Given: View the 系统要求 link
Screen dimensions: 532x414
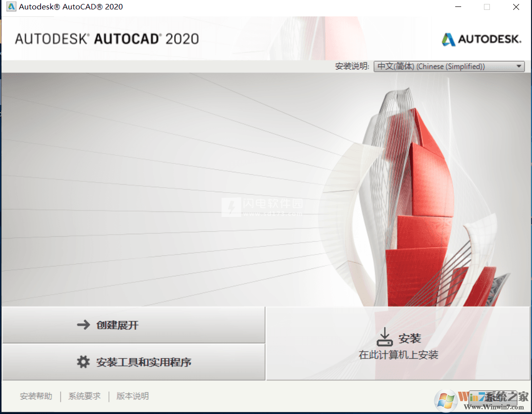Looking at the screenshot, I should pyautogui.click(x=84, y=396).
